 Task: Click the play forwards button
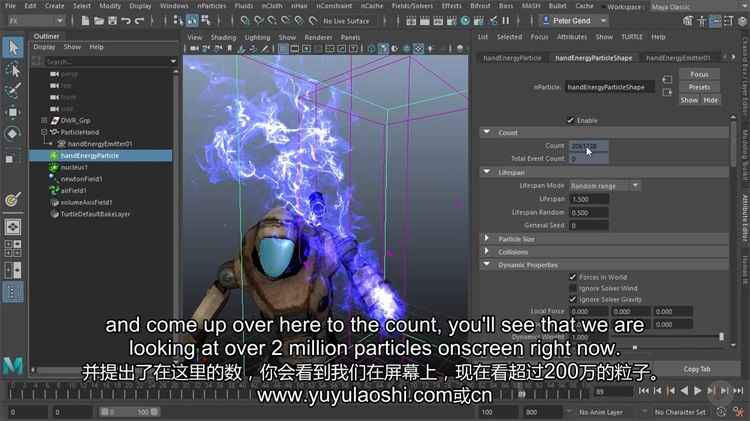coord(698,391)
